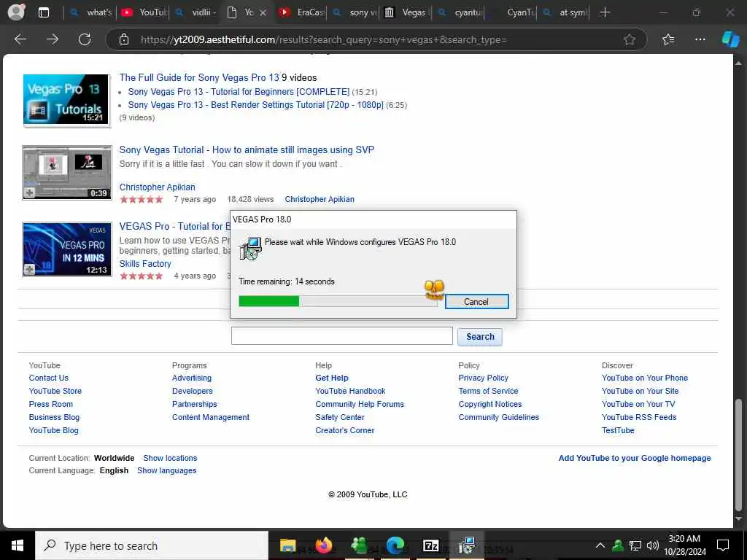Viewport: 747px width, 560px height.
Task: Open YouTube Store footer link
Action: tap(55, 391)
